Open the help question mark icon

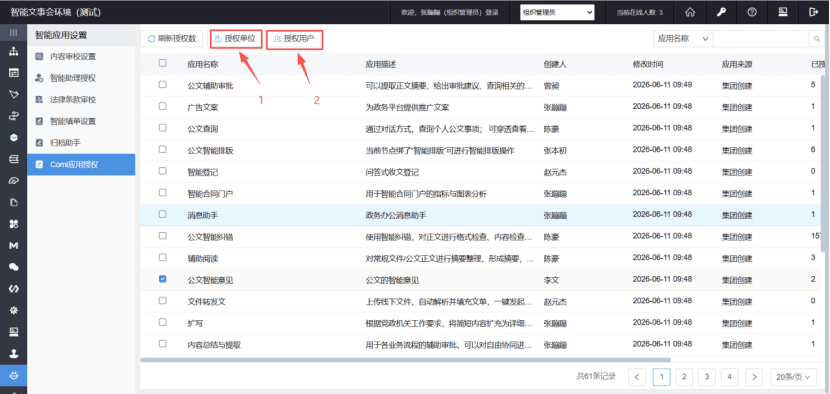752,12
